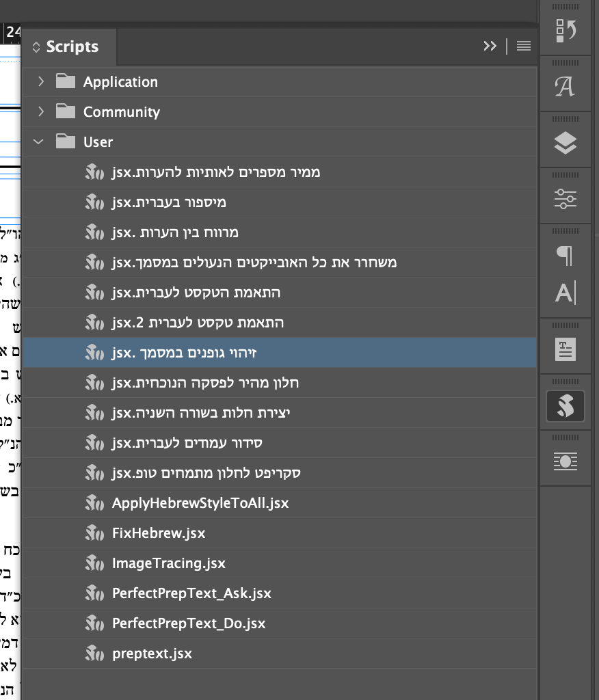This screenshot has height=700, width=599.
Task: Open the Properties sliders panel icon
Action: [565, 199]
